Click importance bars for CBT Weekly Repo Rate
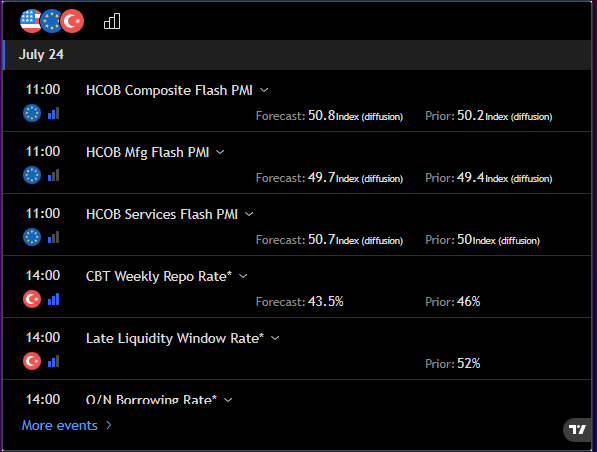This screenshot has height=452, width=597. 53,299
